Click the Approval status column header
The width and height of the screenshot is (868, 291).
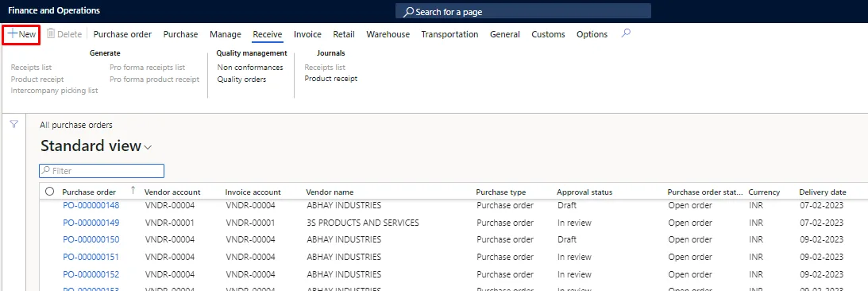[584, 192]
